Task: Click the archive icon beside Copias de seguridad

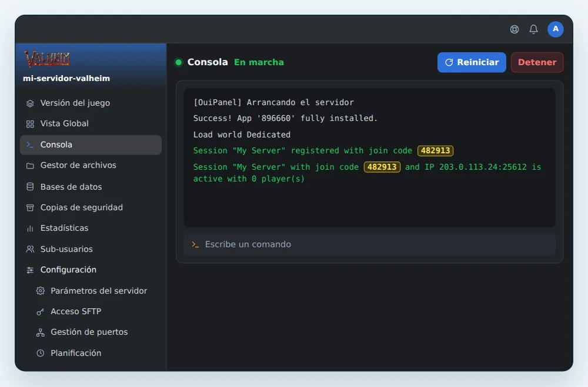Action: click(30, 207)
